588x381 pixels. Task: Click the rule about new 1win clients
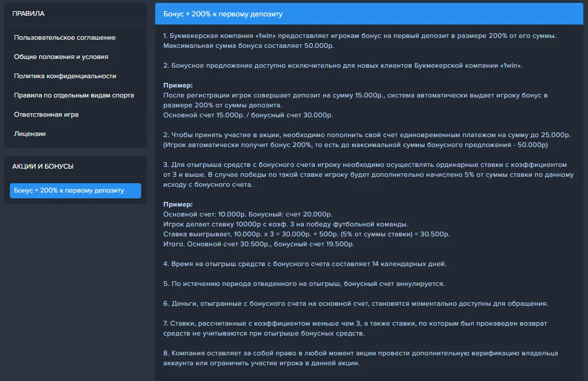pyautogui.click(x=343, y=65)
